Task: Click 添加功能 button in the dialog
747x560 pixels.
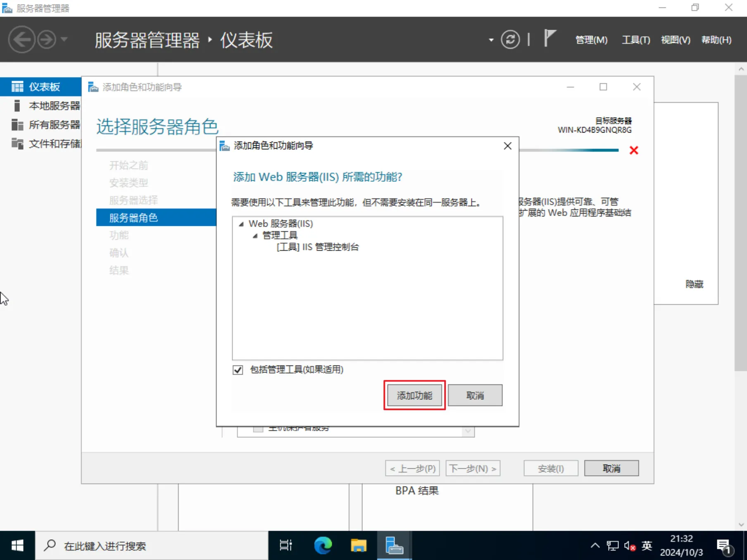Action: 414,395
